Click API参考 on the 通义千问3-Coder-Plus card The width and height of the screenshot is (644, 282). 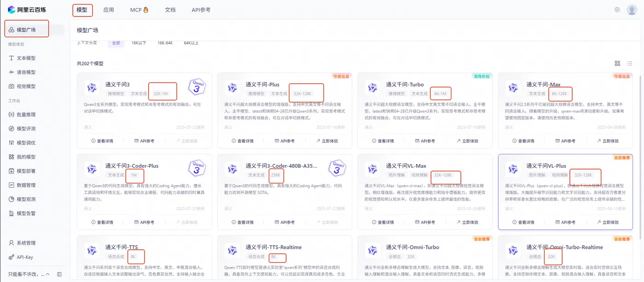144,222
